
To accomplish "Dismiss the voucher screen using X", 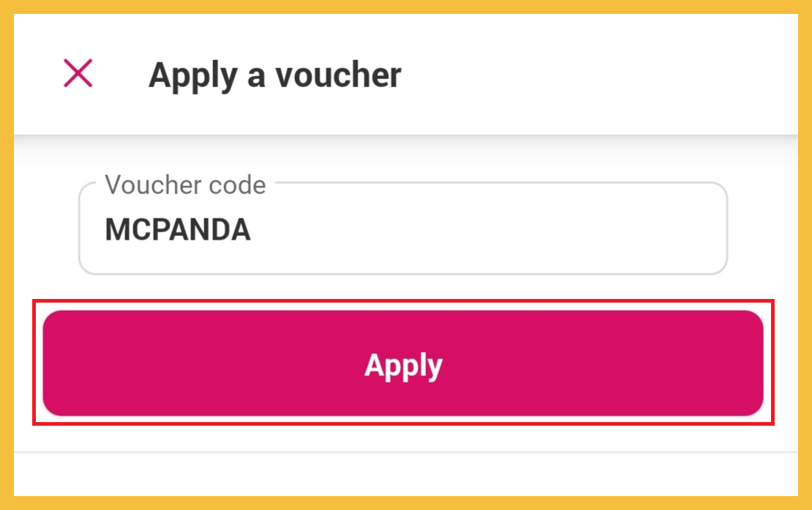I will point(78,73).
